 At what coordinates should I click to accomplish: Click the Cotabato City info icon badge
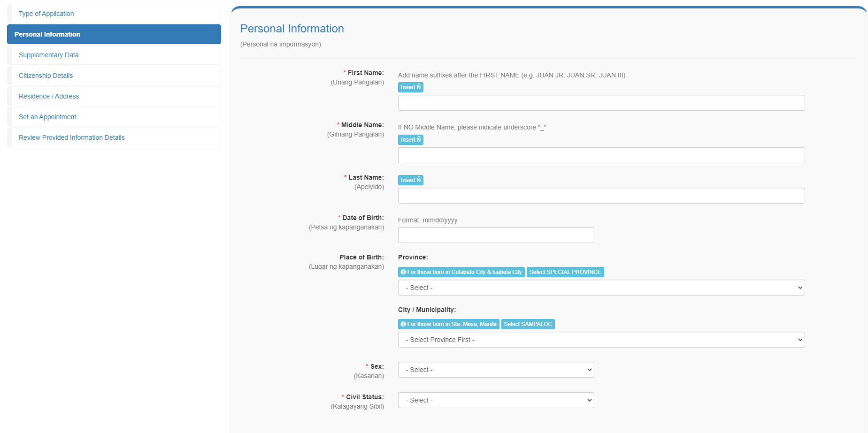click(x=461, y=272)
